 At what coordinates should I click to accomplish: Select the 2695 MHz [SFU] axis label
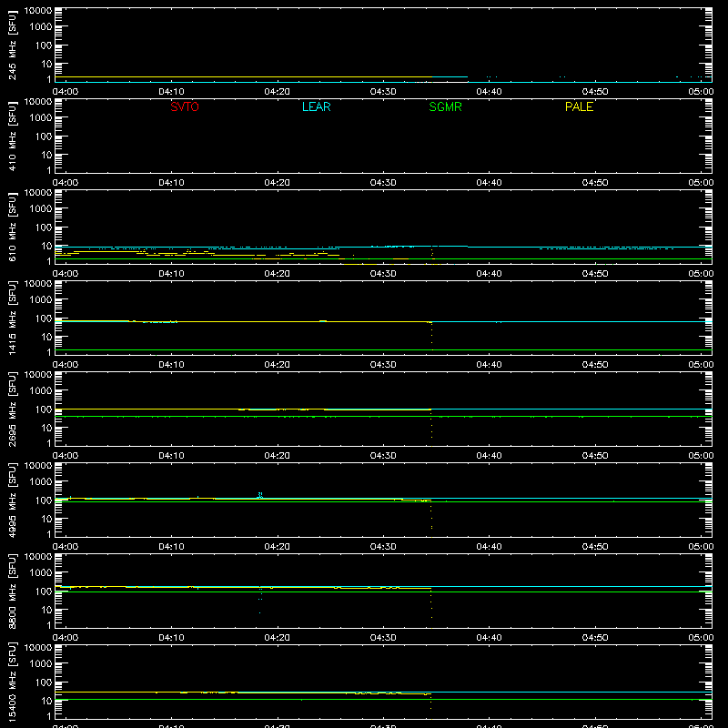(13, 409)
